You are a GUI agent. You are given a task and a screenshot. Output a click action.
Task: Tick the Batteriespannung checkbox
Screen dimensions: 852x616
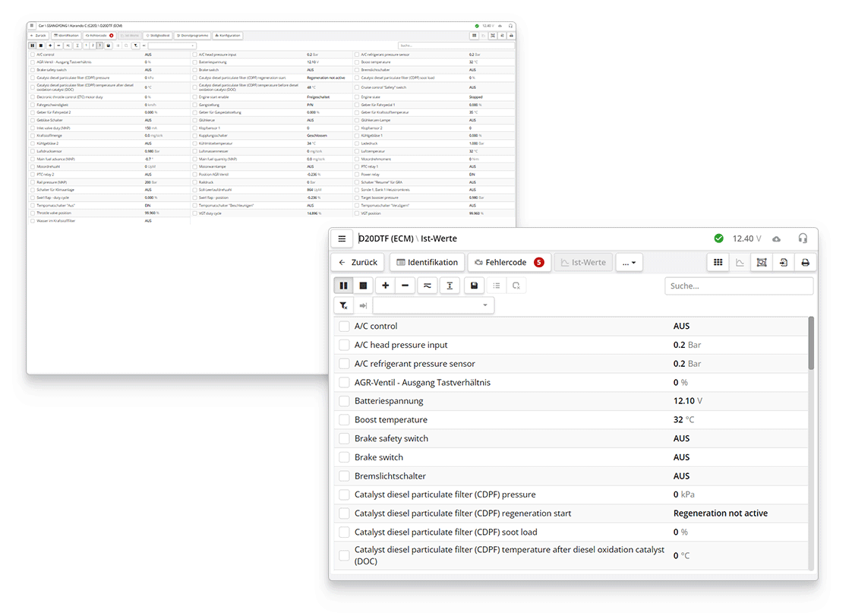click(344, 401)
